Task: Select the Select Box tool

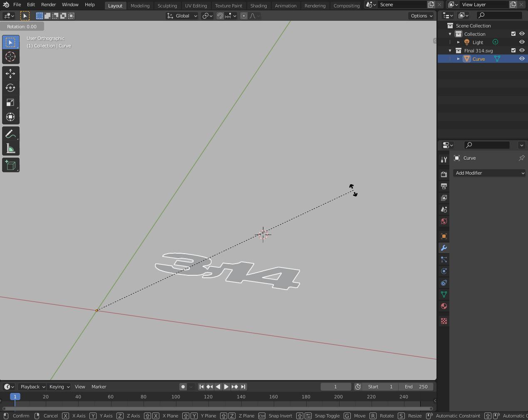Action: (11, 42)
